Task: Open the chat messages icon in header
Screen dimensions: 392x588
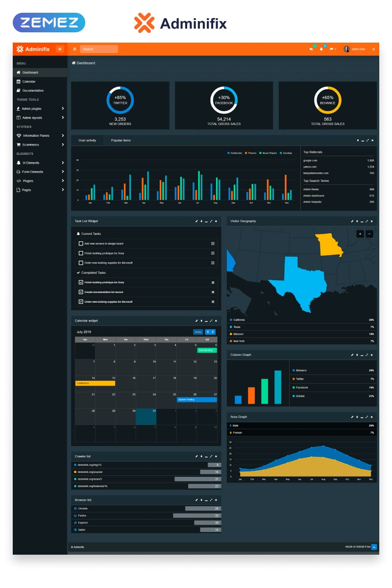Action: (x=311, y=49)
